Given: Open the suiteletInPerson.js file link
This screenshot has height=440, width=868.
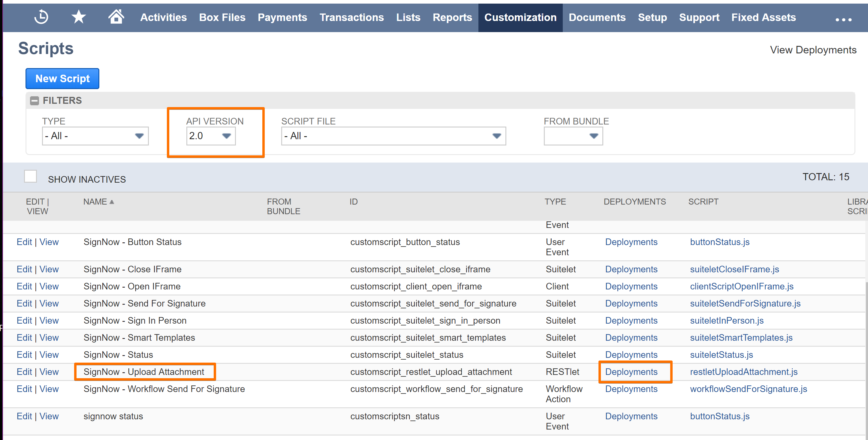Looking at the screenshot, I should 726,321.
